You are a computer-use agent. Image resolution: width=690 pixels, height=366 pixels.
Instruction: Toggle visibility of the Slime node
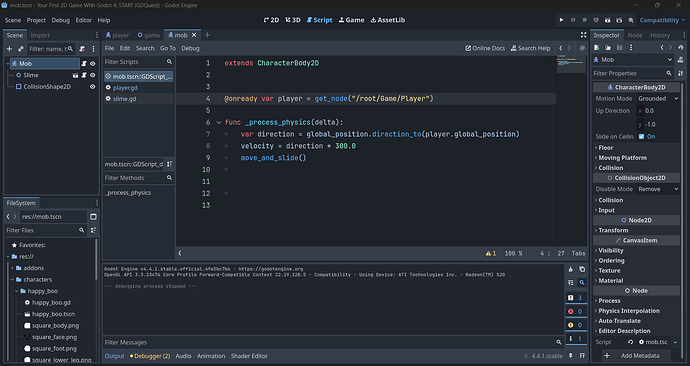click(92, 75)
